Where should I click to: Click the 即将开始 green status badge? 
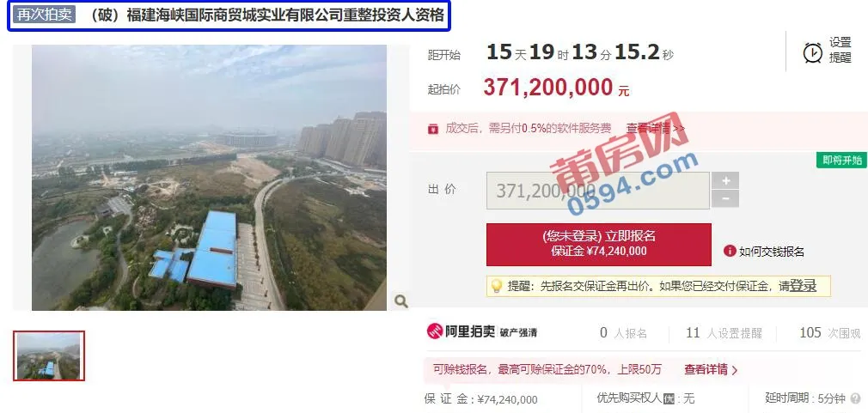(x=842, y=161)
